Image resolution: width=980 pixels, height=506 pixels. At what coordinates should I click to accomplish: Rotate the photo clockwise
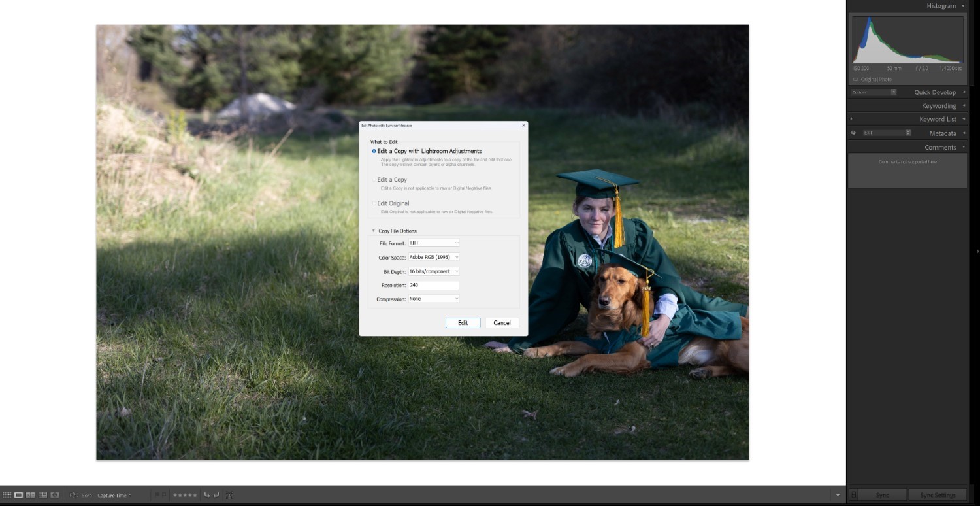coord(216,495)
